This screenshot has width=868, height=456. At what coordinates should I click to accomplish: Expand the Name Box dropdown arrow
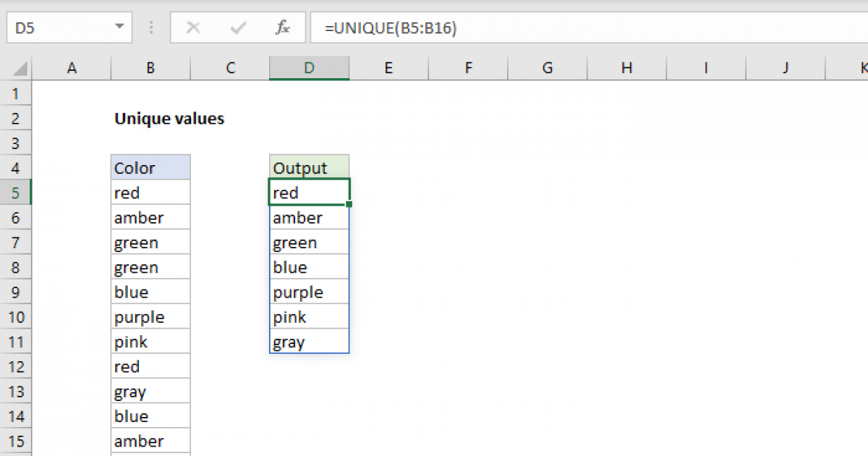click(119, 28)
